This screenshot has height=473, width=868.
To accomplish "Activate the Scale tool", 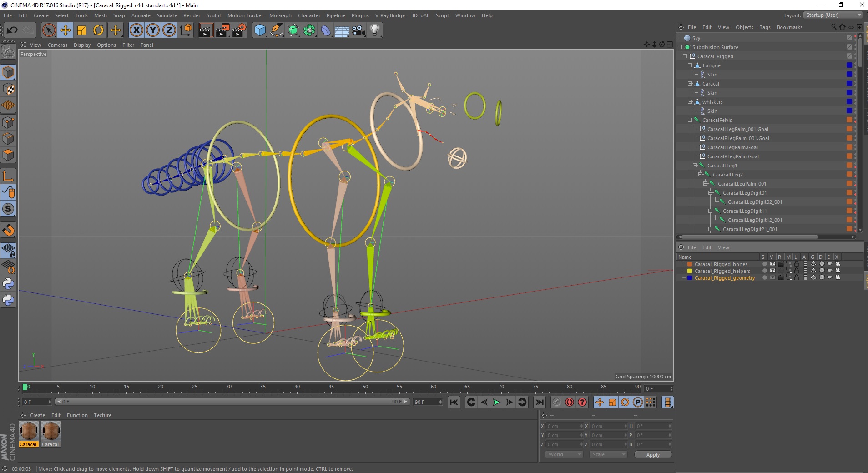I will (82, 30).
